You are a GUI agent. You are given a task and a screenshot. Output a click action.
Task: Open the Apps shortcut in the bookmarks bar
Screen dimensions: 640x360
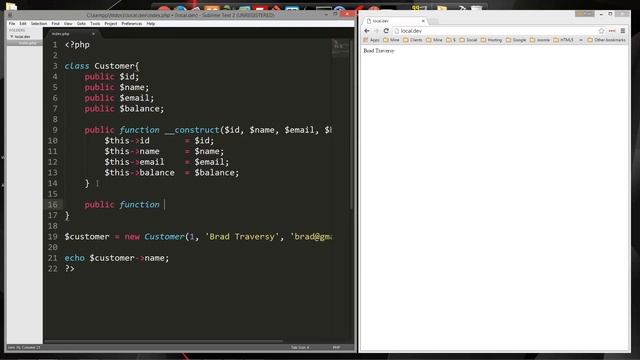click(371, 40)
